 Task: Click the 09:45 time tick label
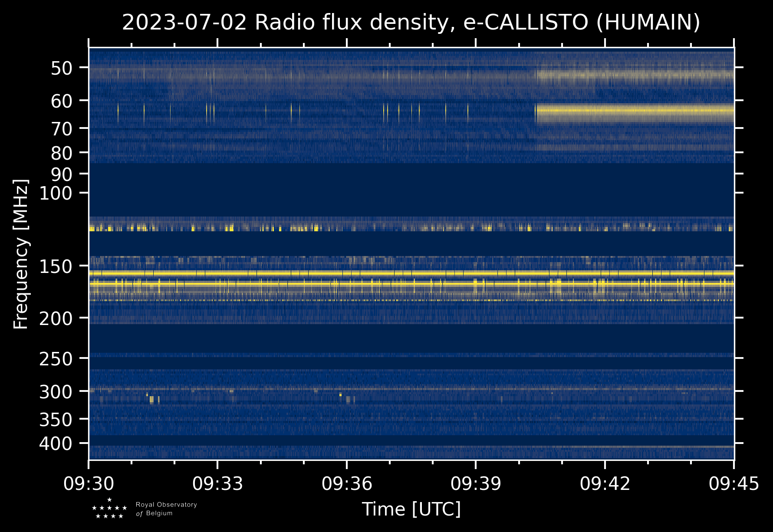[734, 483]
